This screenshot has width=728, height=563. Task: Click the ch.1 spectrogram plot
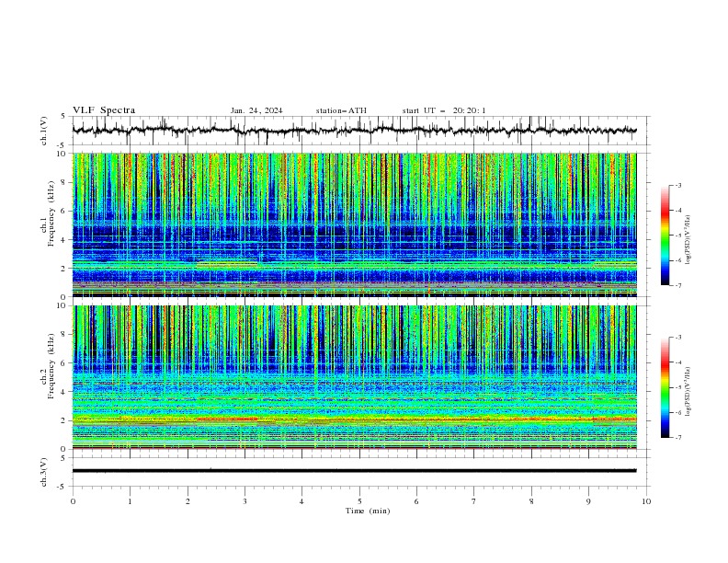355,224
